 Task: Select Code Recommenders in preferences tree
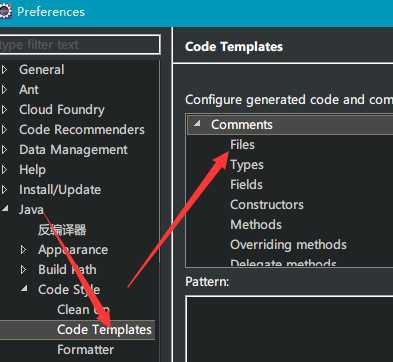point(82,130)
